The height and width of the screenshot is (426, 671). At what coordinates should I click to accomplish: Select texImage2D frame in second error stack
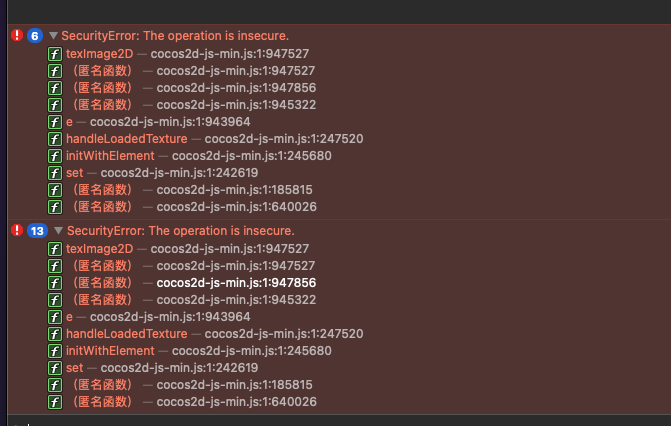click(101, 248)
